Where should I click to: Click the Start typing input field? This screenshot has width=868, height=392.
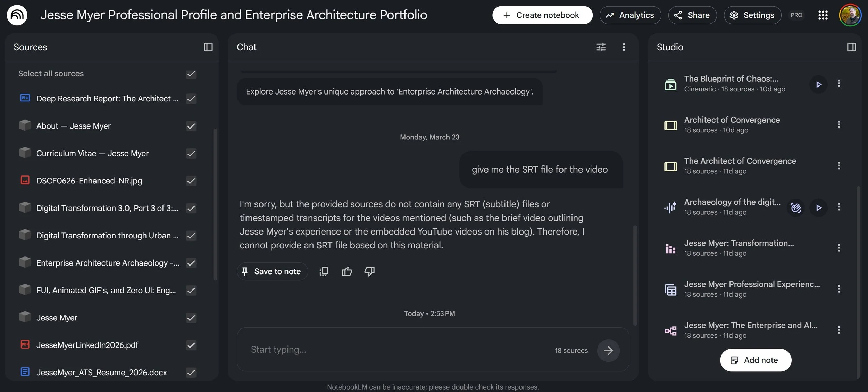point(396,350)
